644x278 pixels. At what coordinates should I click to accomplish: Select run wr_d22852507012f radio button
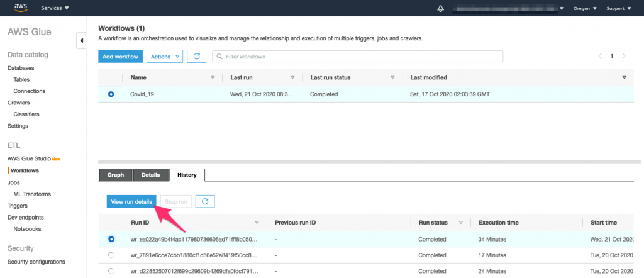[x=111, y=271]
